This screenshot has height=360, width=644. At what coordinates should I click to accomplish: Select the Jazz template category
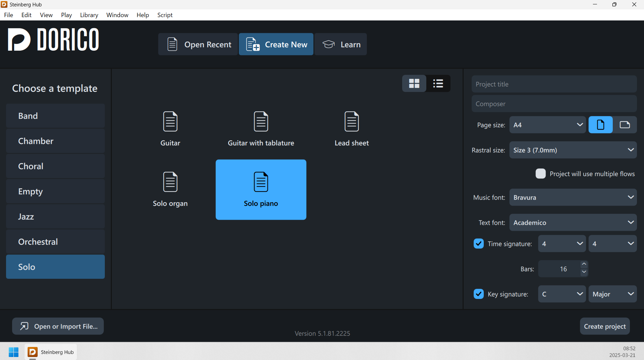coord(55,216)
